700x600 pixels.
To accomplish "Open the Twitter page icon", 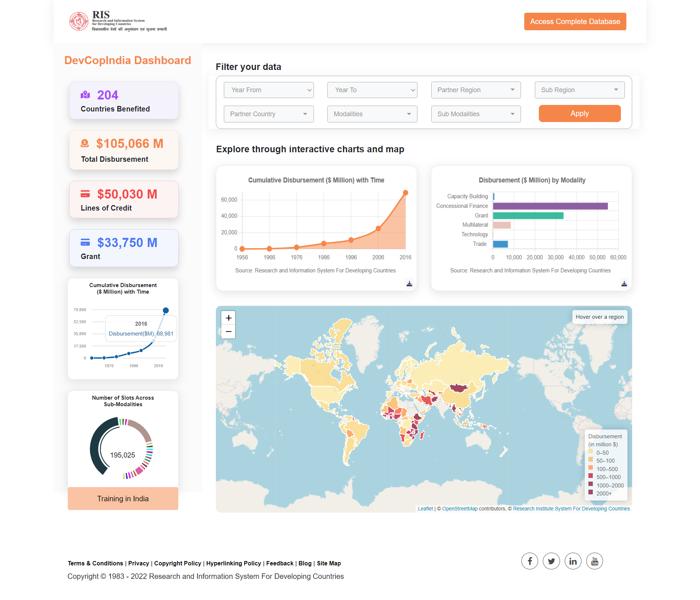I will [x=551, y=561].
